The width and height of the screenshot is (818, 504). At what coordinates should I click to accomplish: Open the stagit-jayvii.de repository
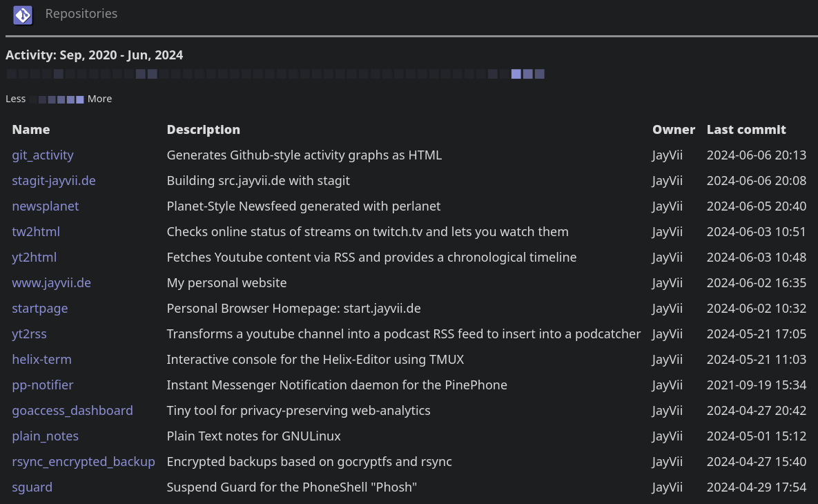54,180
